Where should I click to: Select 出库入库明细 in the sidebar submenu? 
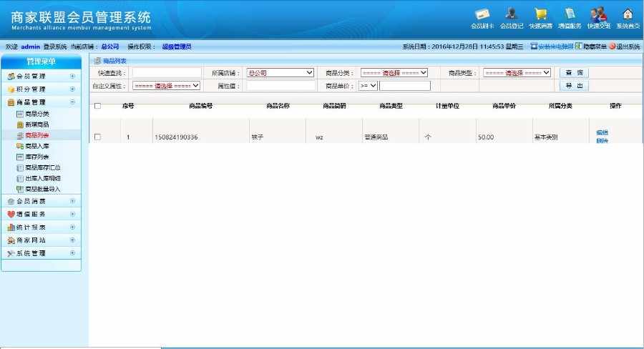click(43, 178)
